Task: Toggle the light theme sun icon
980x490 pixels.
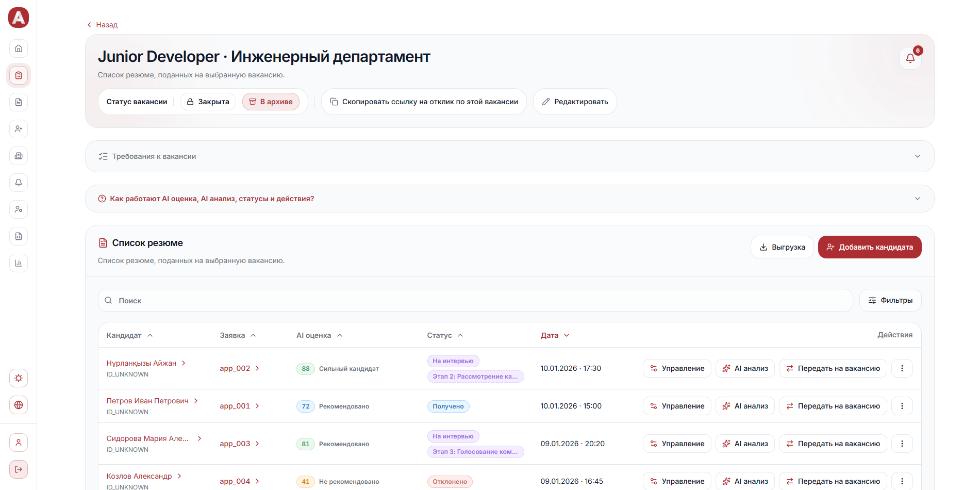Action: click(19, 378)
